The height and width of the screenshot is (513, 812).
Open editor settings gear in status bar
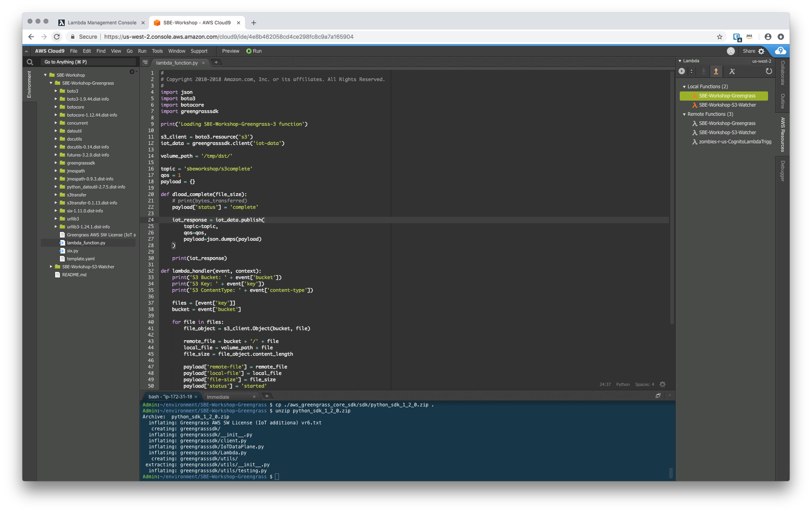(x=663, y=384)
